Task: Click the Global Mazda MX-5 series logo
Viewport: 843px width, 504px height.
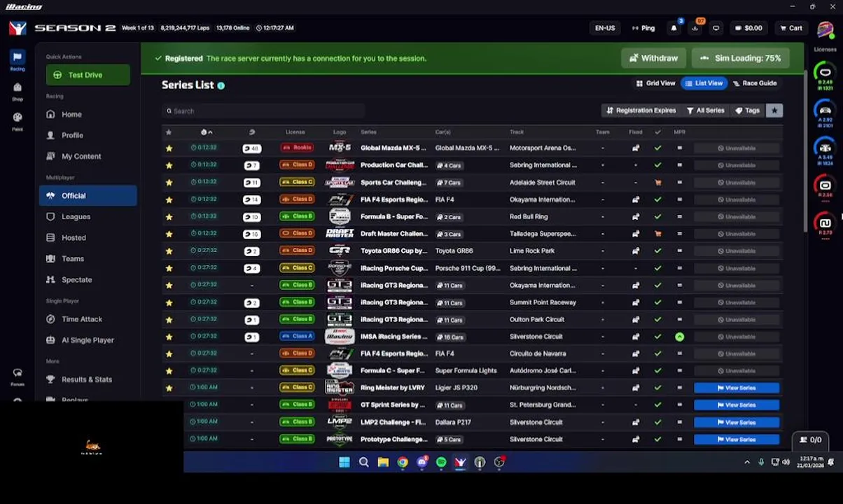Action: (340, 148)
